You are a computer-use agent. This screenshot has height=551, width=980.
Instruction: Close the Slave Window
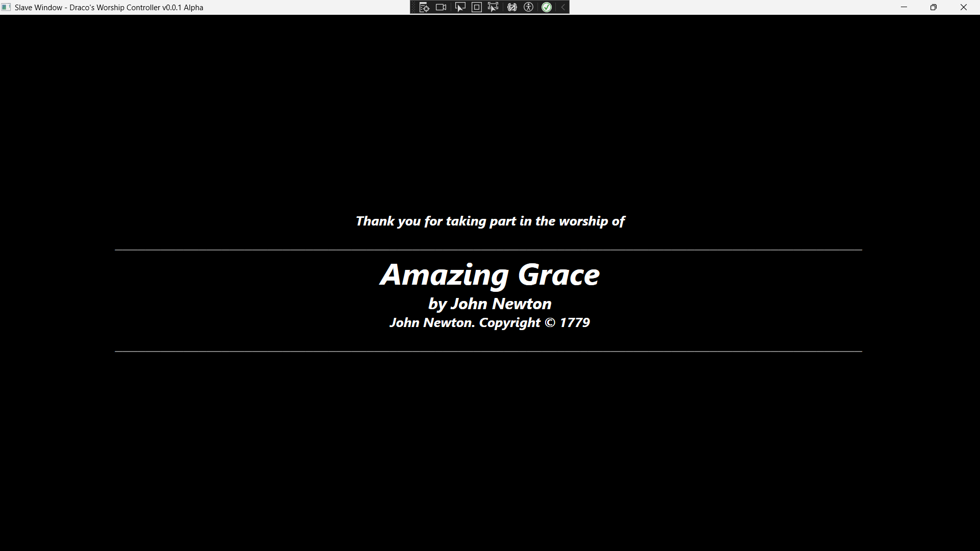(x=964, y=7)
